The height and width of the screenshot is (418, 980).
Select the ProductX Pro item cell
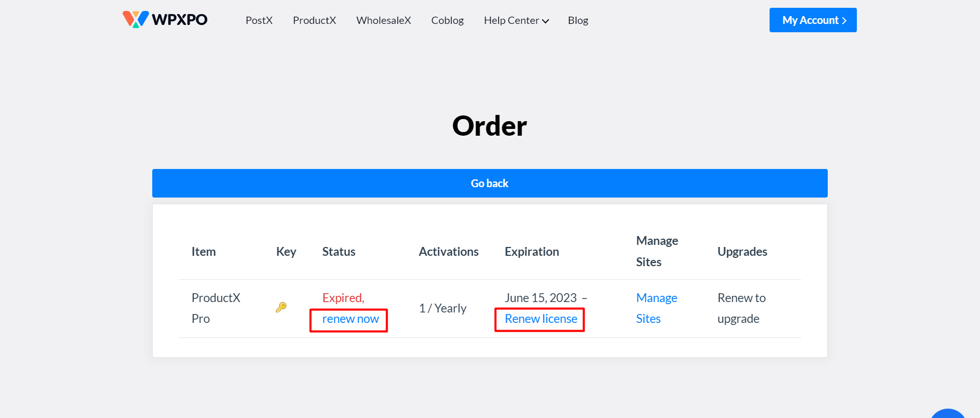click(x=216, y=308)
